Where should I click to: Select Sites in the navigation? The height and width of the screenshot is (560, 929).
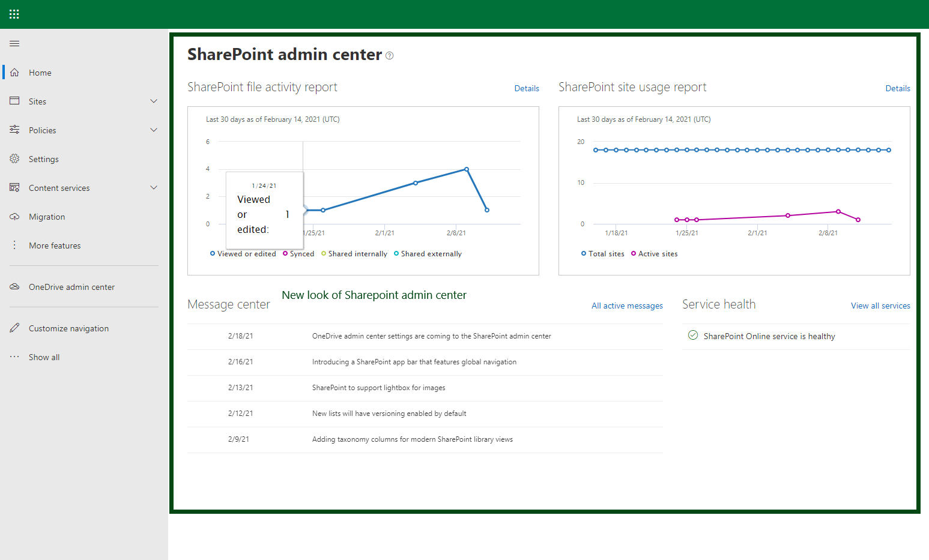click(37, 101)
